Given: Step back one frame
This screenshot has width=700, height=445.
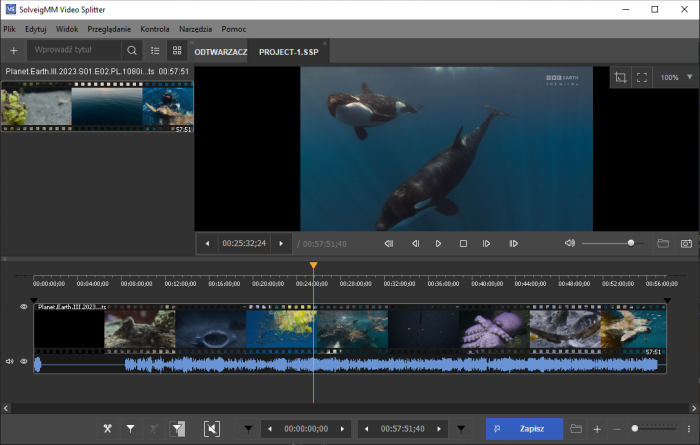Looking at the screenshot, I should pos(415,244).
